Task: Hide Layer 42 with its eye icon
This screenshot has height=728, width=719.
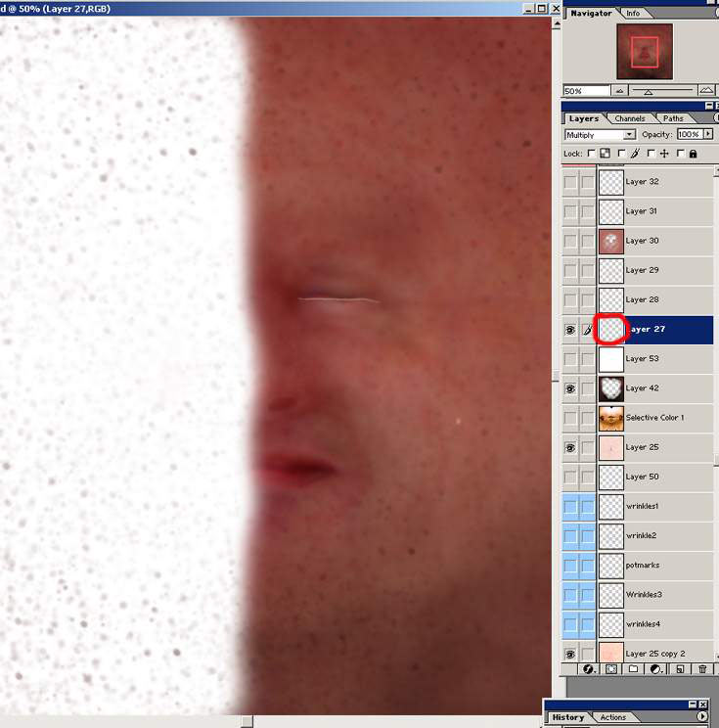Action: click(570, 388)
